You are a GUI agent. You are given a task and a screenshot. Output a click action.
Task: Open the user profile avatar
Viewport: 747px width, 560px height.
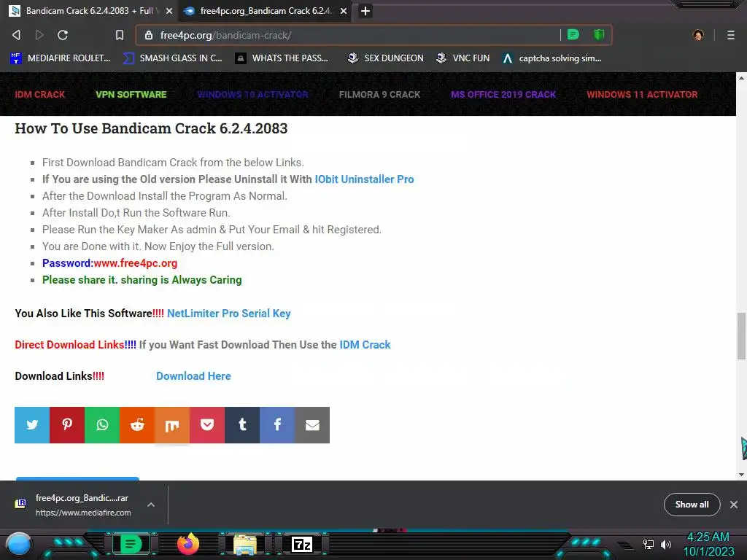(698, 35)
